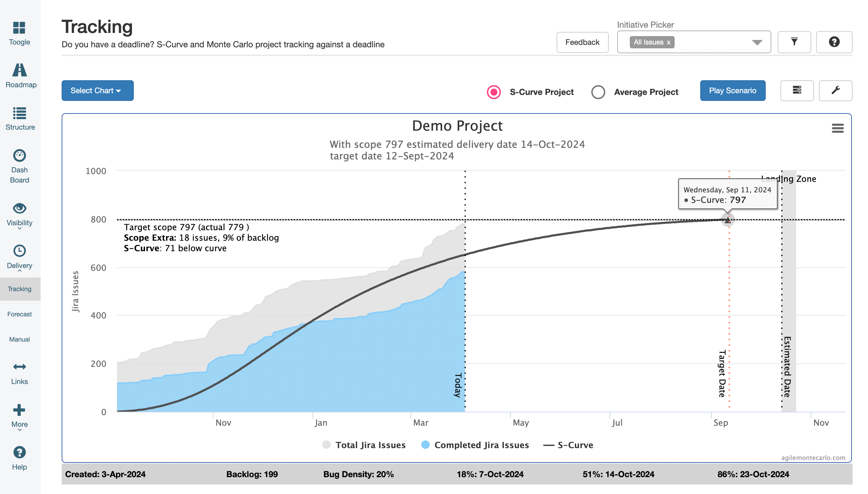Open the chart hamburger context menu
868x494 pixels.
pos(838,128)
